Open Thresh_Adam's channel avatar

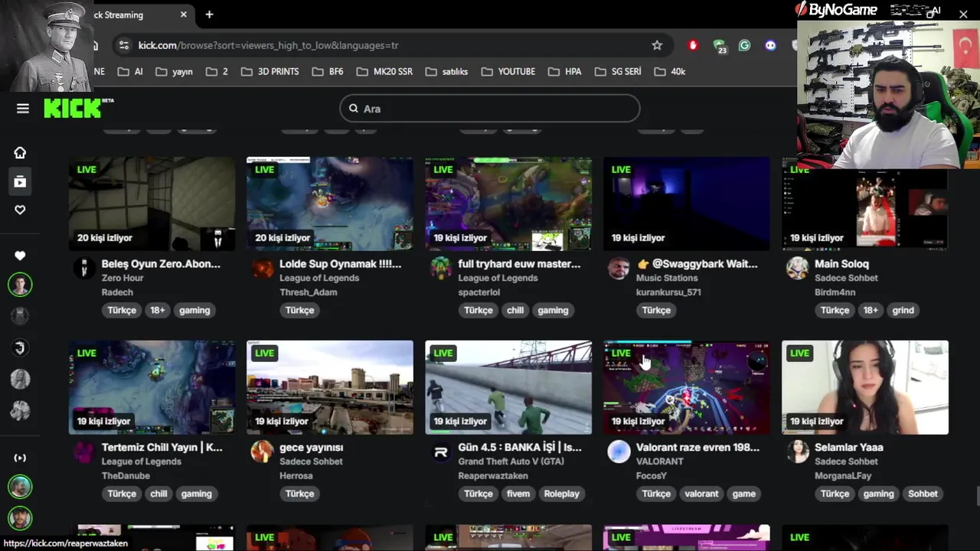point(263,269)
